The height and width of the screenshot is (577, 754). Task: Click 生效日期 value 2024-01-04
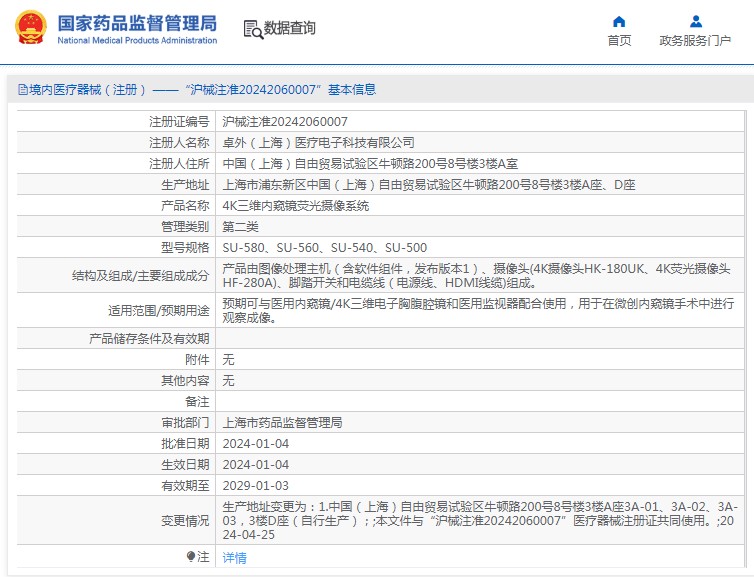[255, 465]
